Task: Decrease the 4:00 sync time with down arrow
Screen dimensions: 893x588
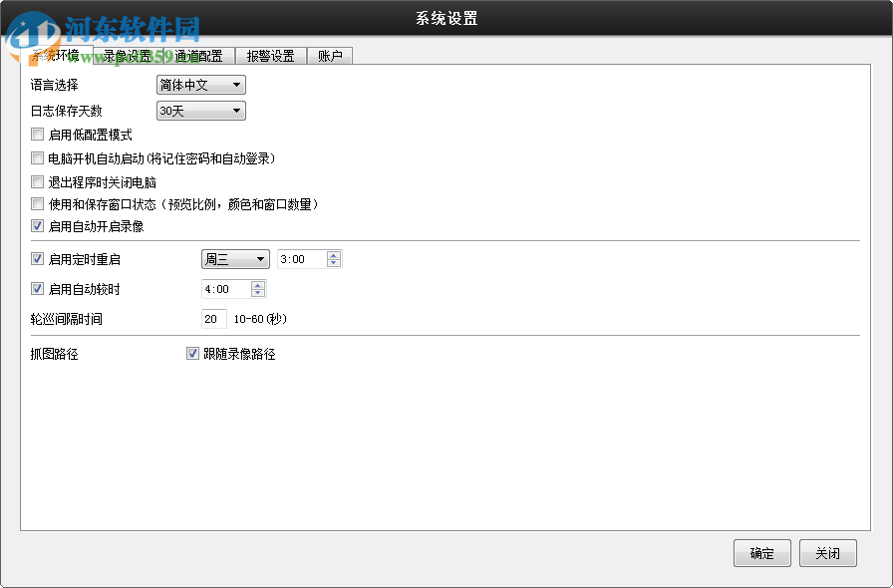Action: click(257, 293)
